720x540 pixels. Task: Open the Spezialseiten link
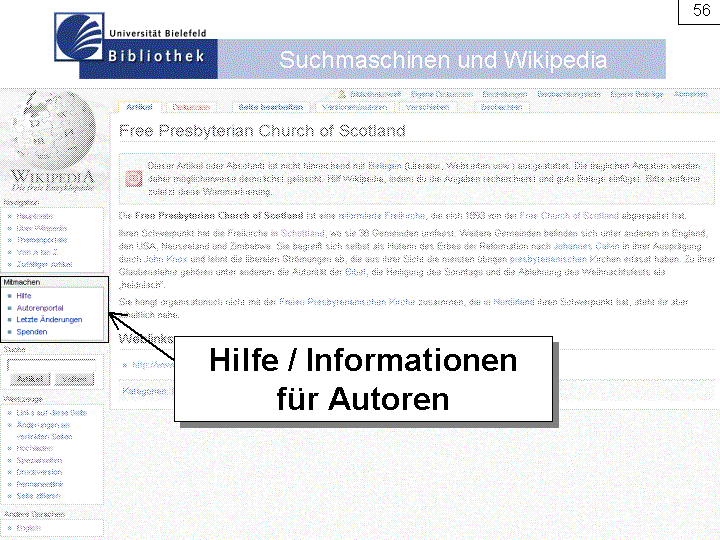pyautogui.click(x=39, y=460)
